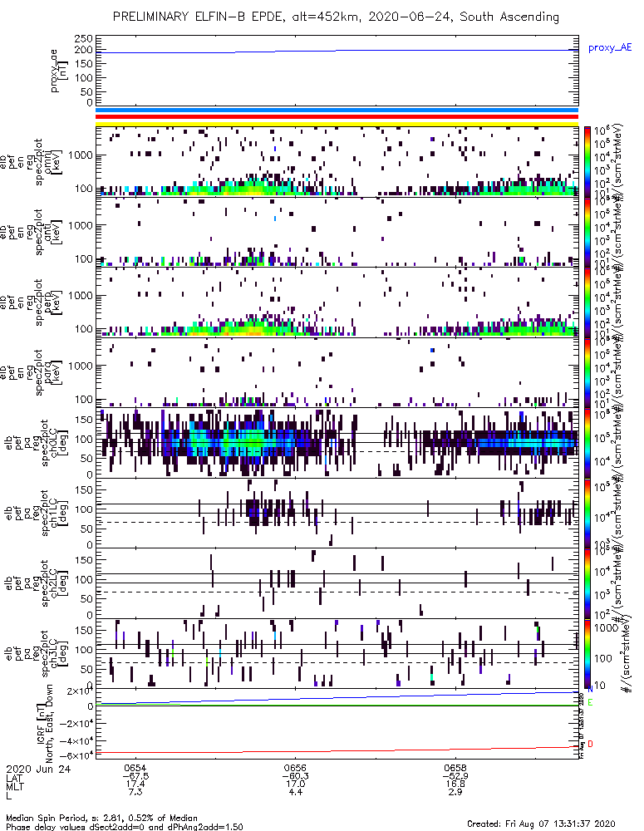Click the omni spectrogram color bar
This screenshot has width=644, height=831.
point(587,162)
